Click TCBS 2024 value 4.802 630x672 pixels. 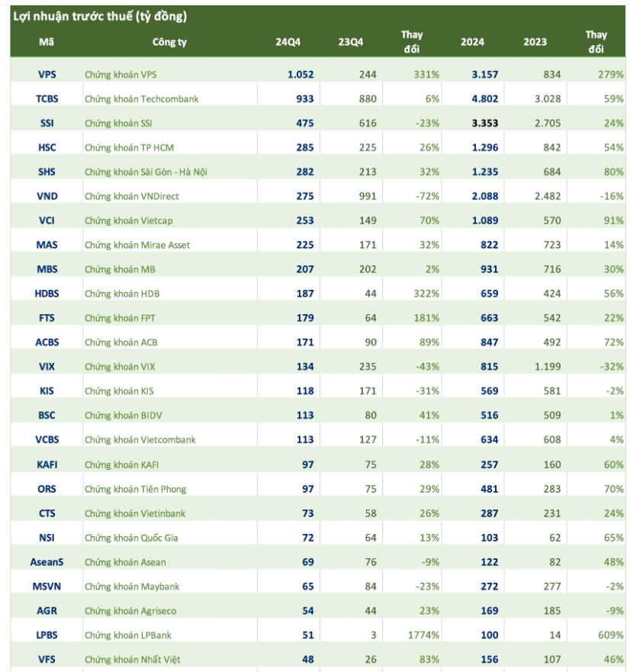(485, 99)
